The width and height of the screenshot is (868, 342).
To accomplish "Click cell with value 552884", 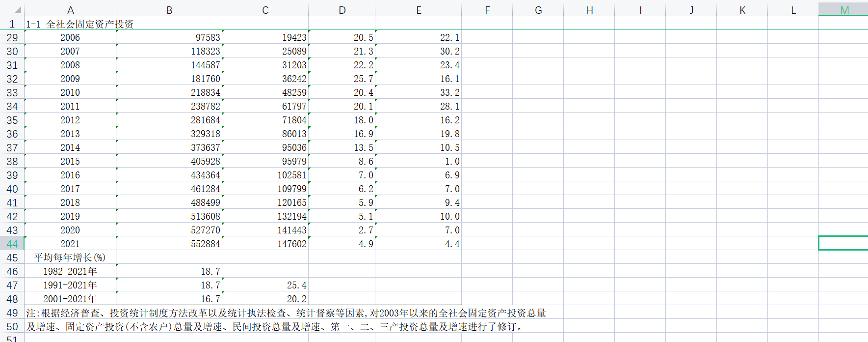I will click(x=169, y=244).
